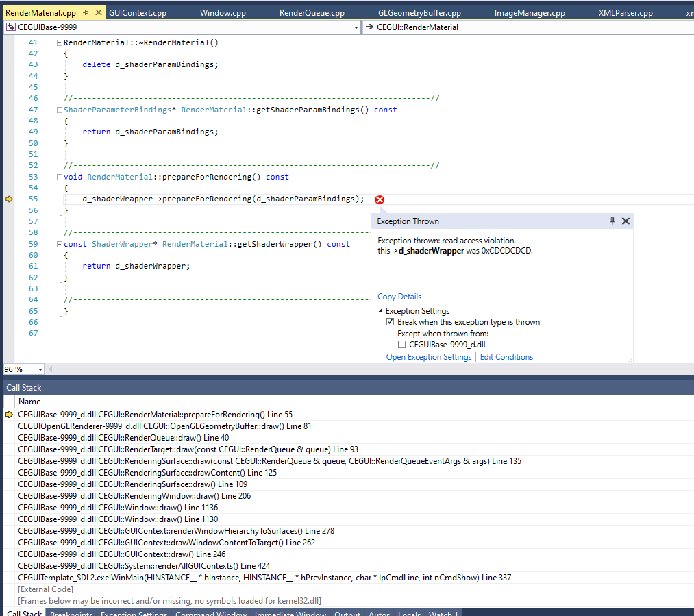Screen dimensions: 694x616
Task: Pin the Exception Thrown popup
Action: [x=612, y=221]
